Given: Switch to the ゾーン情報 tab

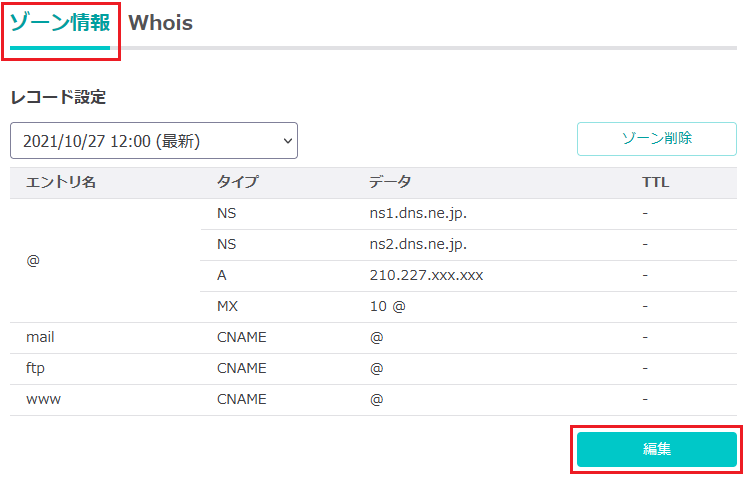Looking at the screenshot, I should [x=60, y=23].
